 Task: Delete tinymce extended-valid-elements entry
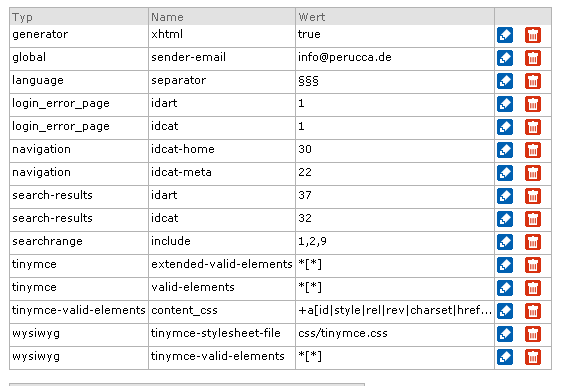pos(533,265)
